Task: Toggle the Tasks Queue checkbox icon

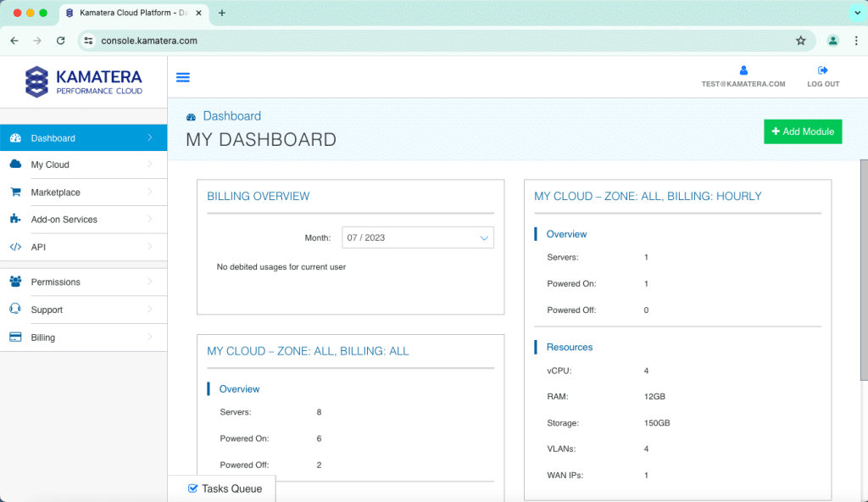Action: coord(192,488)
